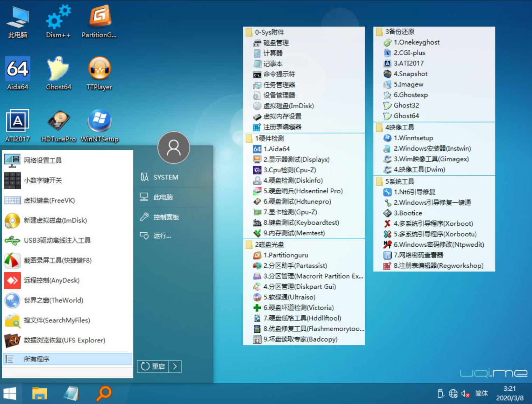Expand 所有程序 in Start menu
Screen dimensions: 532x404
coord(68,359)
